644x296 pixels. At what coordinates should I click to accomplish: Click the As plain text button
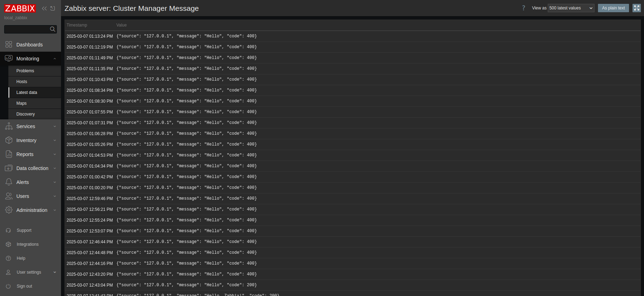(x=613, y=8)
